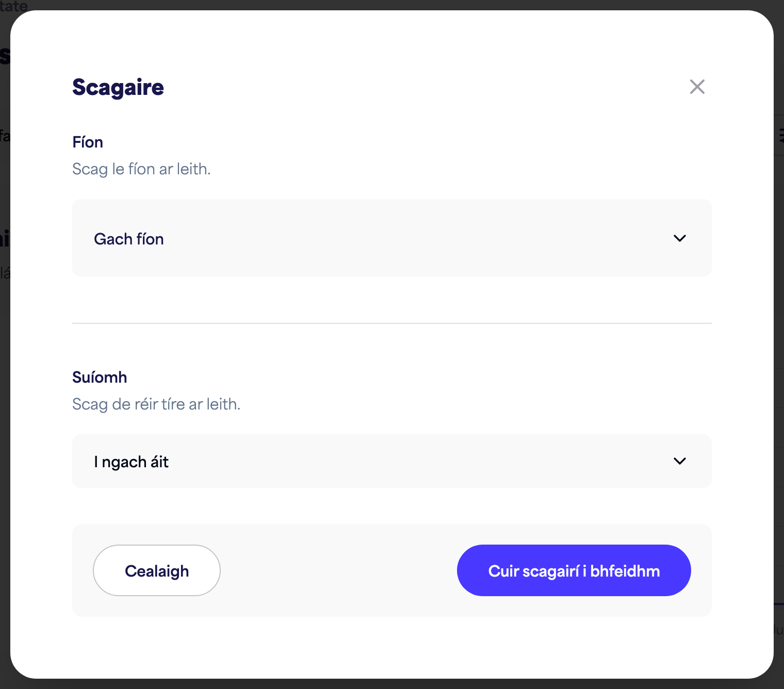
Task: Close the Scagaire filter dialog
Action: [x=697, y=87]
